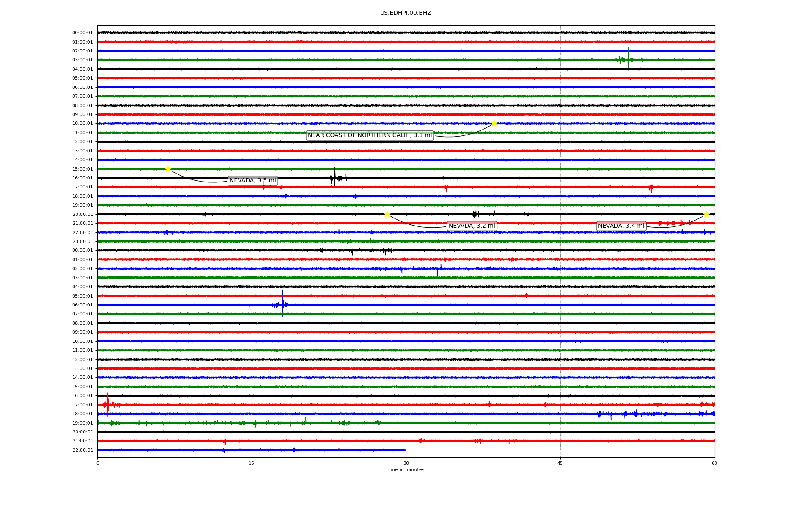The height and width of the screenshot is (508, 812).
Task: Click the 'time in minutes' axis label
Action: 406,470
